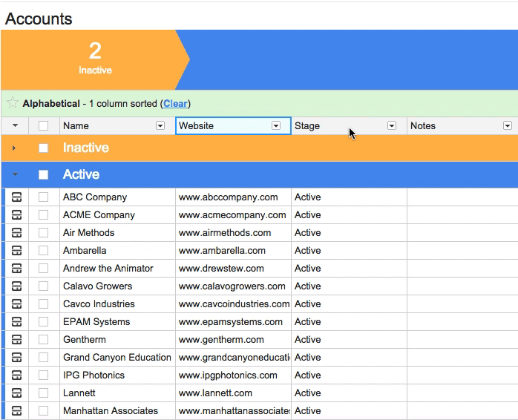
Task: Select the Cavco Industries row checkbox
Action: pos(43,304)
